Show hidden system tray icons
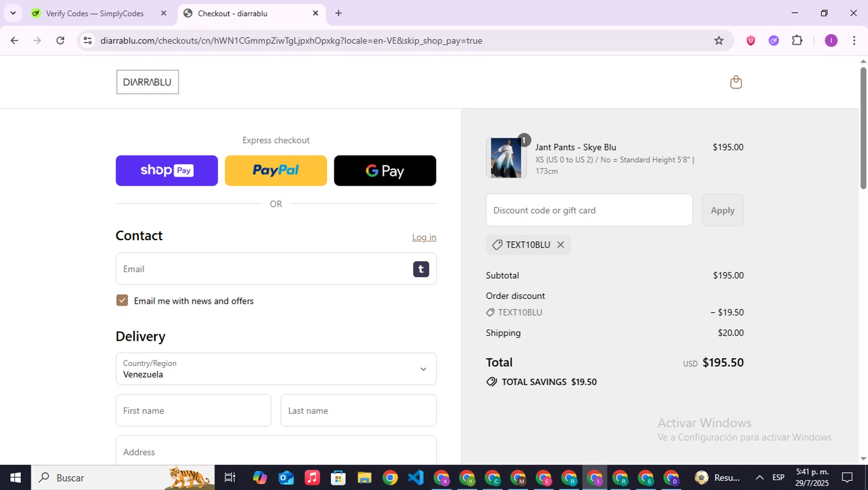 pos(759,477)
